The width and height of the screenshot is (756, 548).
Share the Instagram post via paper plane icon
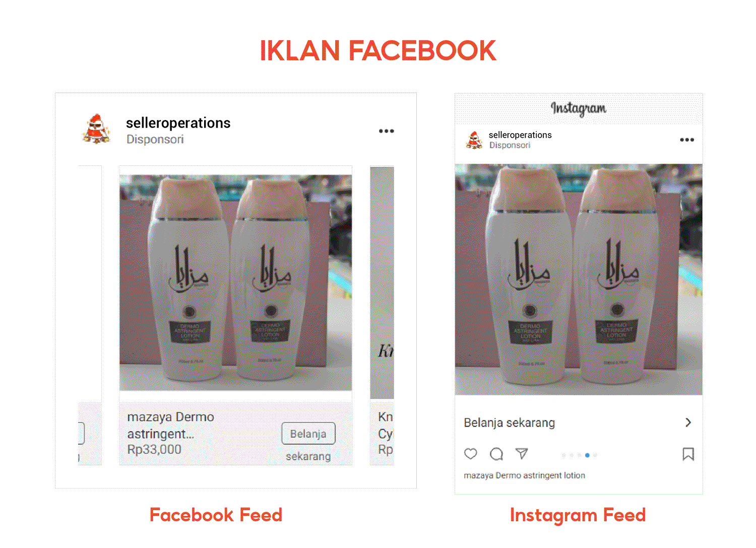[522, 453]
